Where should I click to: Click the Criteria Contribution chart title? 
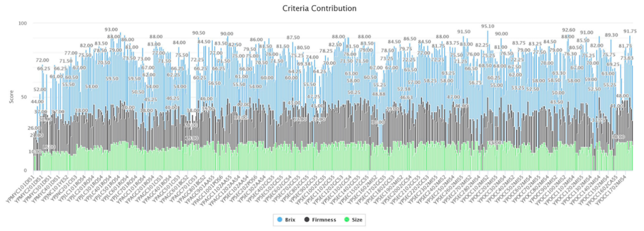click(x=319, y=8)
